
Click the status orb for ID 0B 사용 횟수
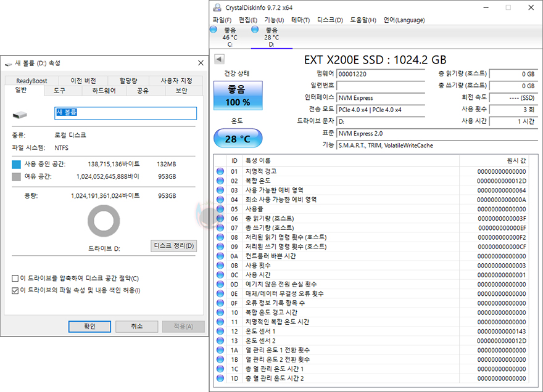click(220, 266)
